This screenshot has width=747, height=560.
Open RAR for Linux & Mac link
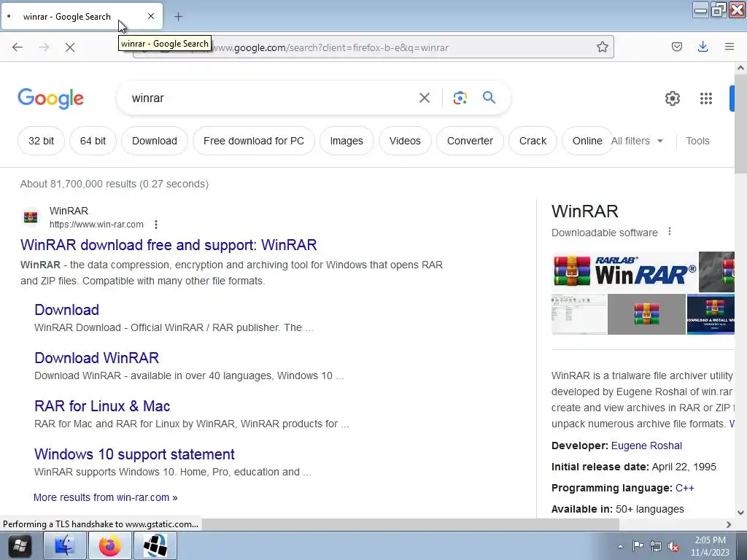[x=102, y=405]
